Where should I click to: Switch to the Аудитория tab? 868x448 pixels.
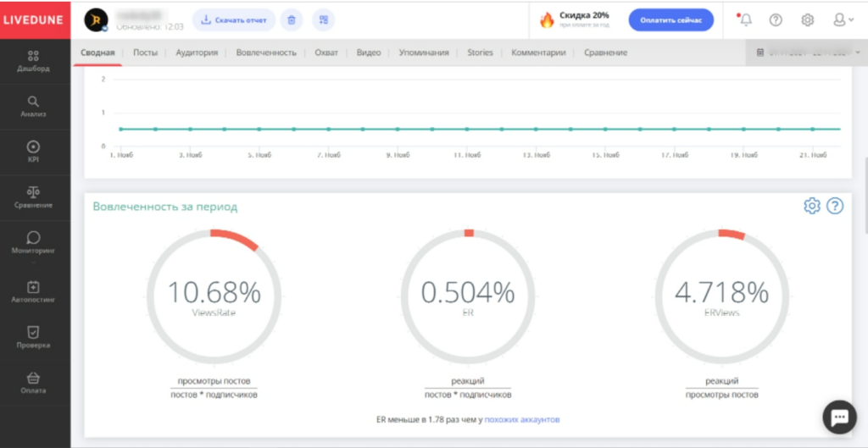click(x=197, y=53)
